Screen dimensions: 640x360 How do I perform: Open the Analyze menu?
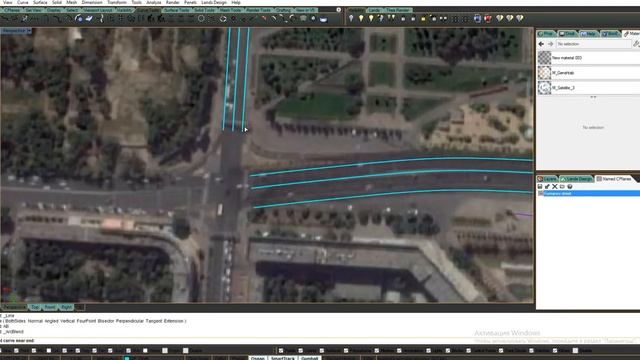click(x=153, y=2)
